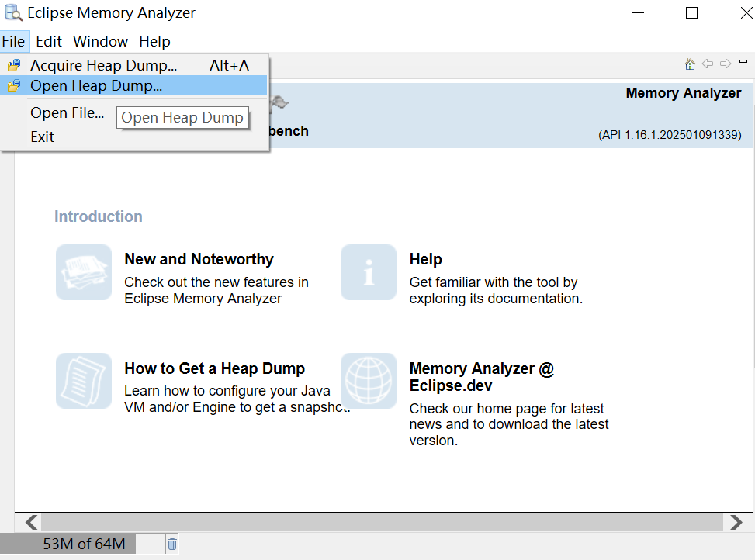Go to Home via house icon

click(x=690, y=64)
